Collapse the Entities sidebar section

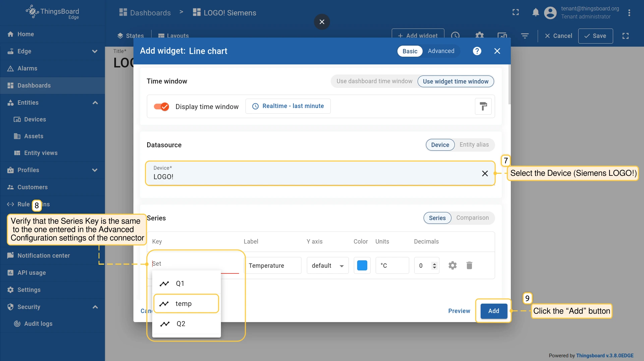coord(95,103)
